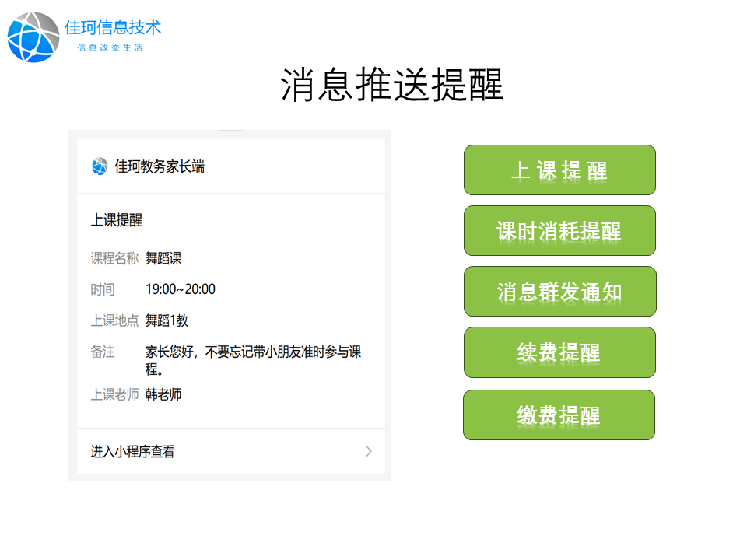Choose the 消息群发通知 button
This screenshot has width=747, height=560.
pos(559,292)
